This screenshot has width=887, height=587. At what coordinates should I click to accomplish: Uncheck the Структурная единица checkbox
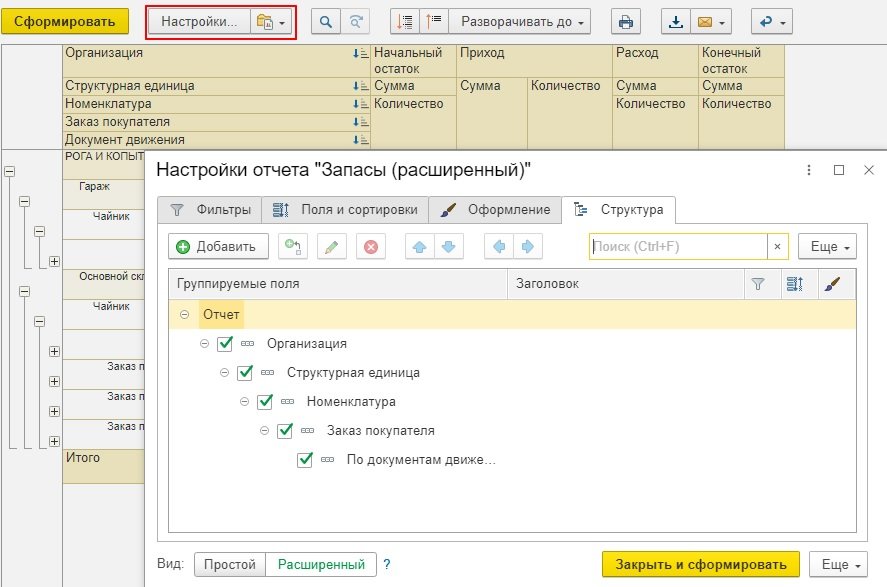[245, 373]
